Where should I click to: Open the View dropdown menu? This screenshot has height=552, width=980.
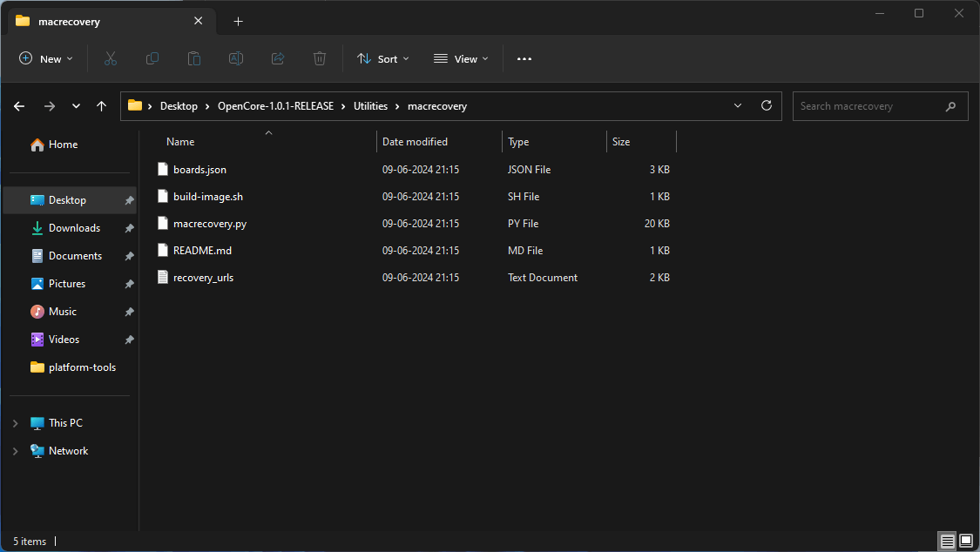click(461, 58)
